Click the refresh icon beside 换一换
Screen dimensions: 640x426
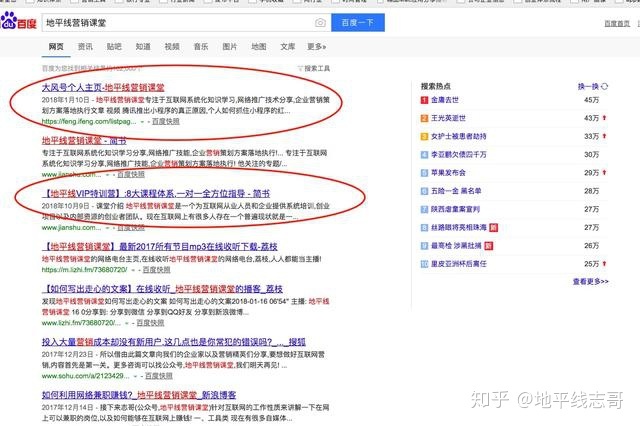pos(604,87)
